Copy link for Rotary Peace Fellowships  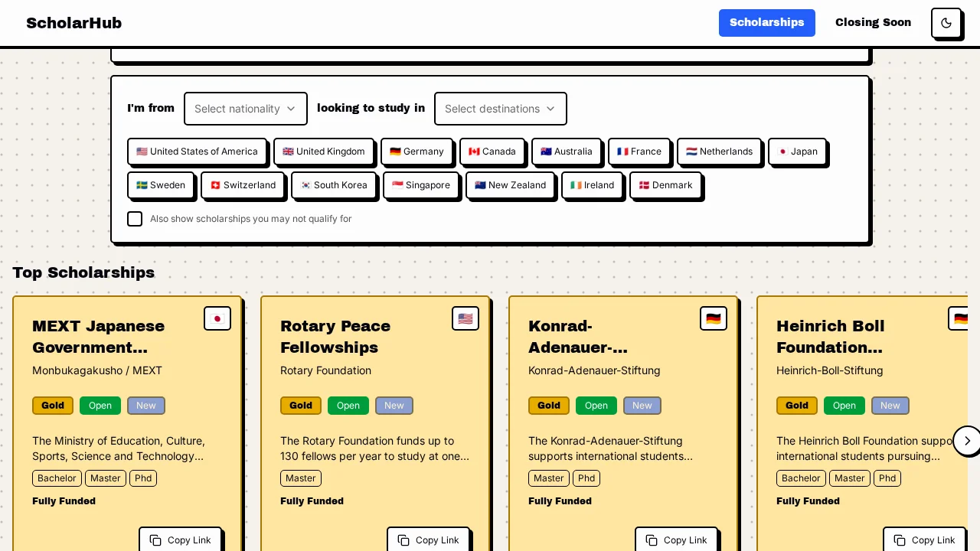coord(428,540)
